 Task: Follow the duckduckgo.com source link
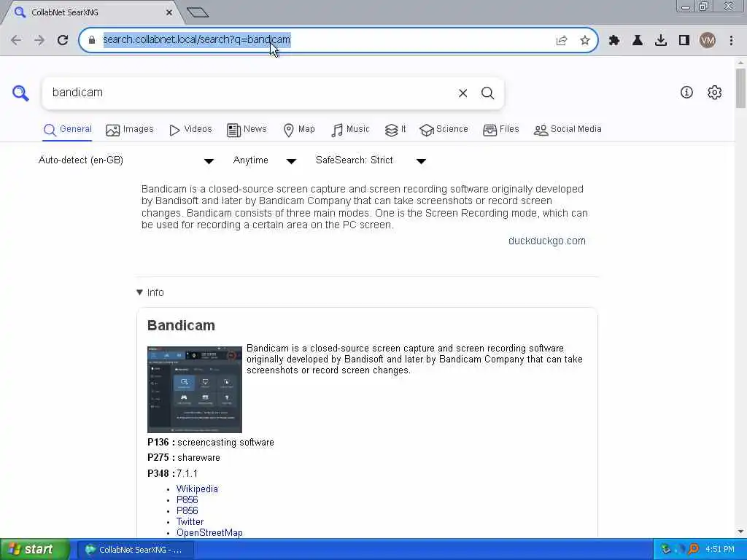point(547,241)
